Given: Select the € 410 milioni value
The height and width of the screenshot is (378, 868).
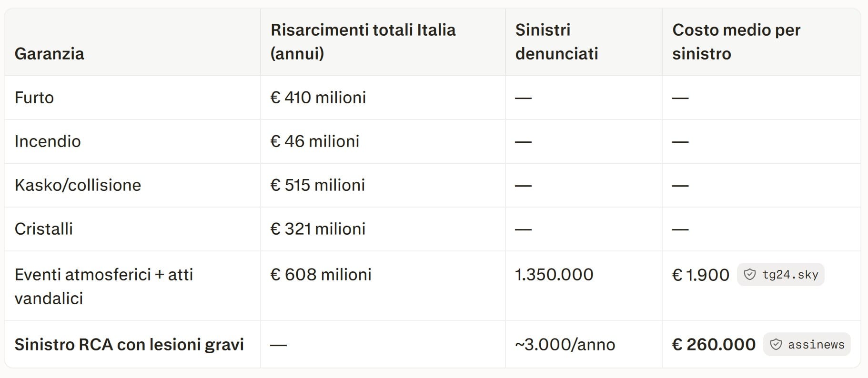Looking at the screenshot, I should point(318,98).
